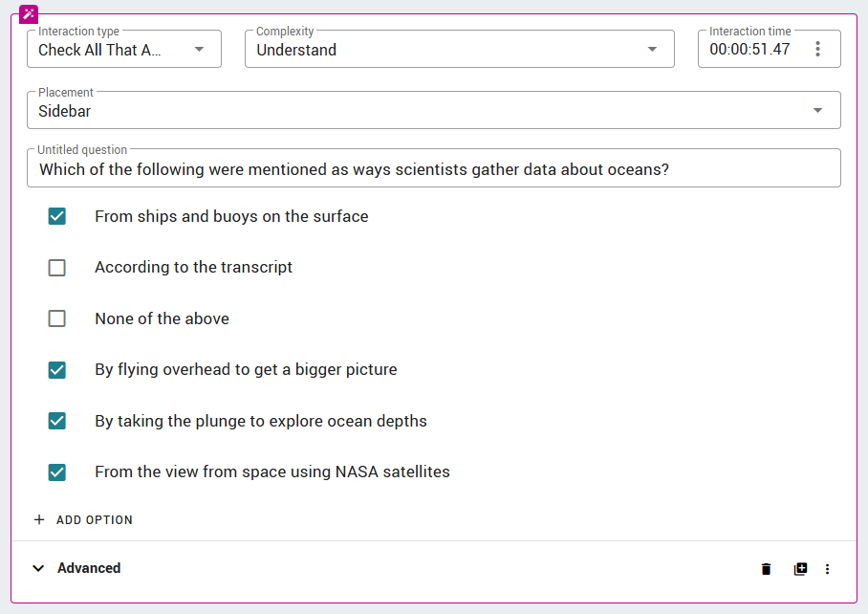
Task: Click the question text input field
Action: [x=434, y=168]
